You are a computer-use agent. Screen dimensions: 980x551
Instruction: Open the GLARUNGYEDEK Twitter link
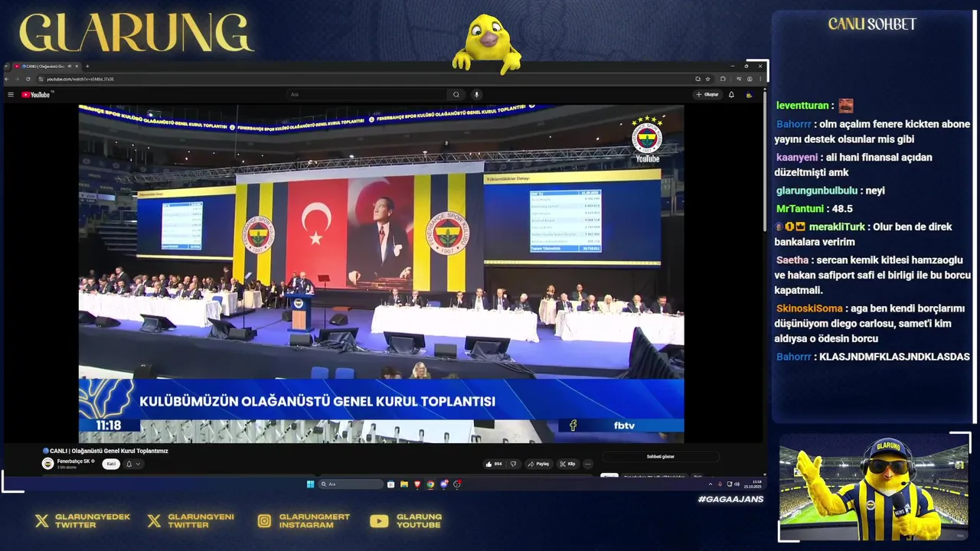pos(83,521)
